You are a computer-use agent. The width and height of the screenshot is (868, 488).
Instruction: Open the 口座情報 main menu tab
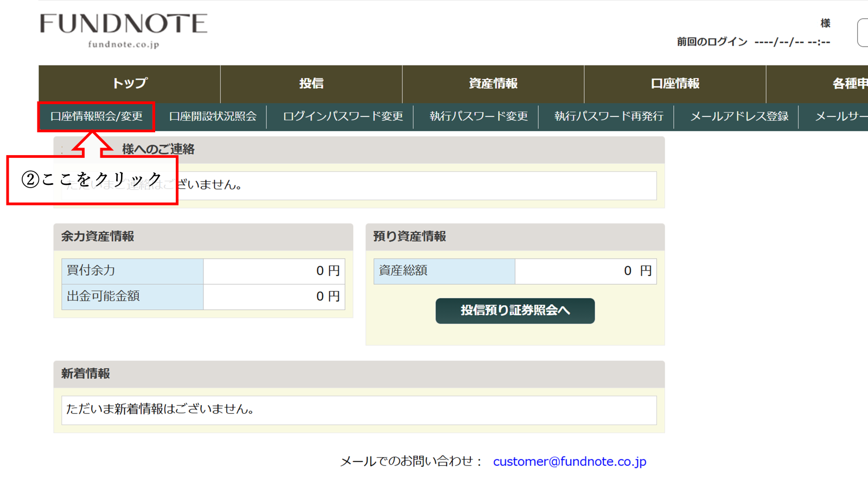[x=675, y=84]
